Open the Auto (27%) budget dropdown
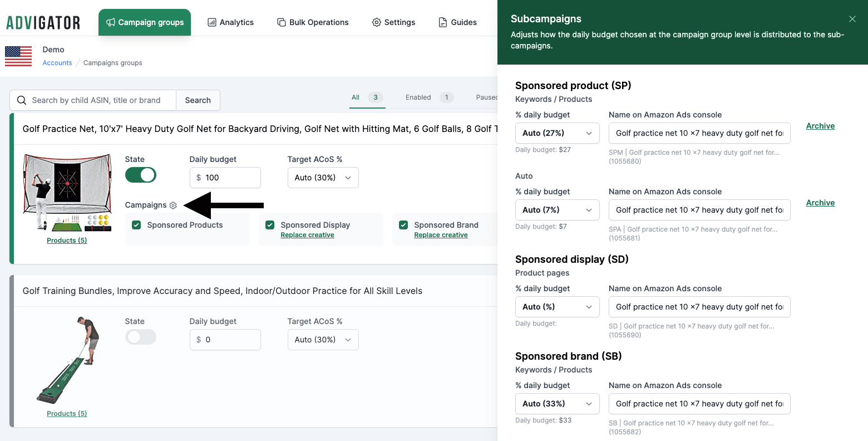The image size is (868, 441). coord(558,133)
